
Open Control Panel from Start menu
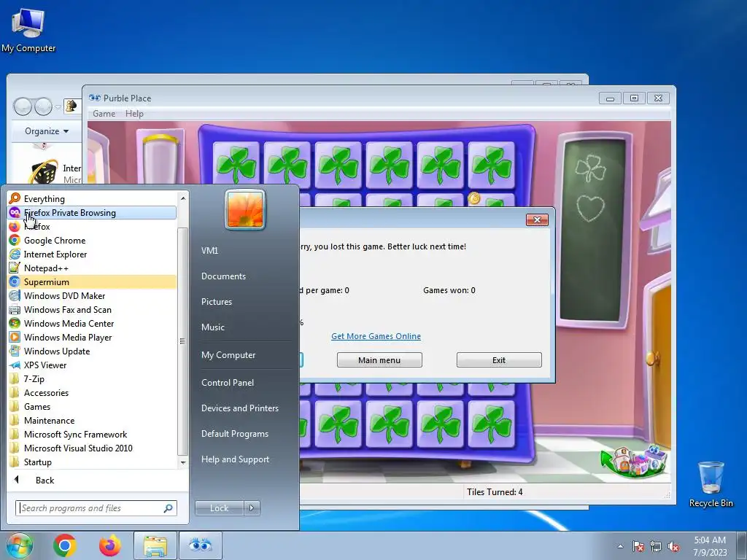click(x=228, y=382)
